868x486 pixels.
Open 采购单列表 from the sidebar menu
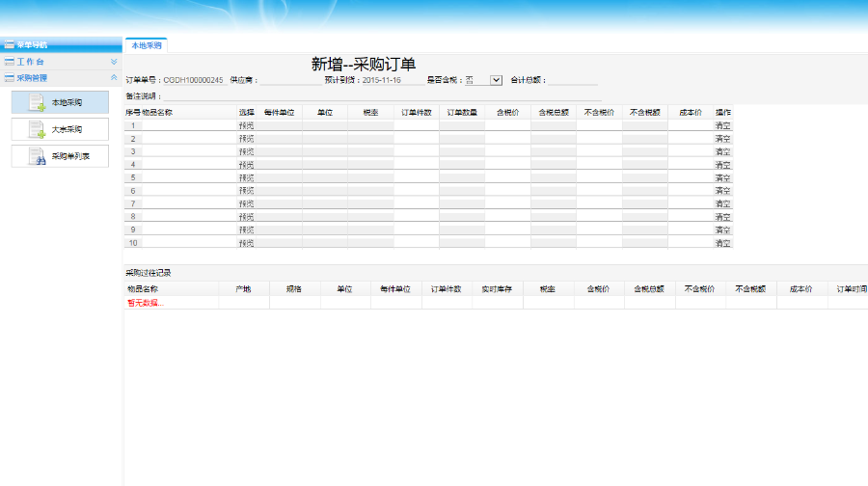[69, 156]
